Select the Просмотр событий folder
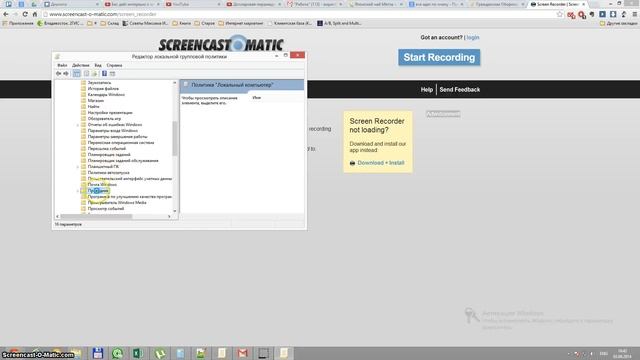This screenshot has height=360, width=640. [106, 209]
